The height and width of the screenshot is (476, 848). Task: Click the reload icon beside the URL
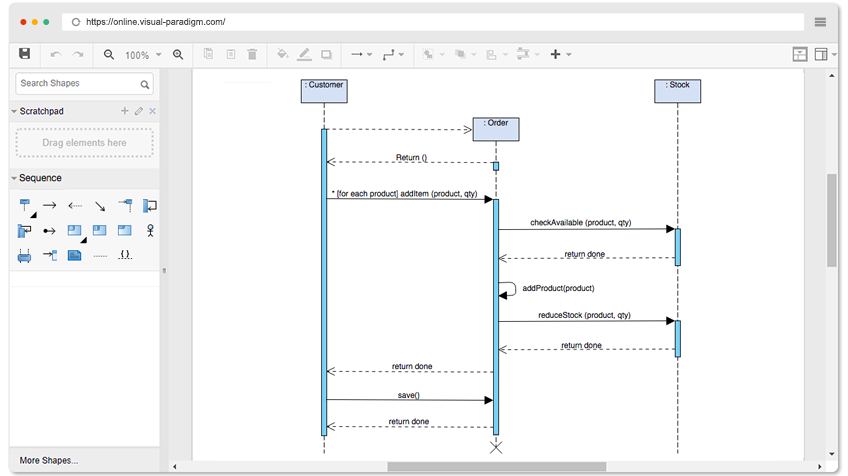click(x=76, y=22)
